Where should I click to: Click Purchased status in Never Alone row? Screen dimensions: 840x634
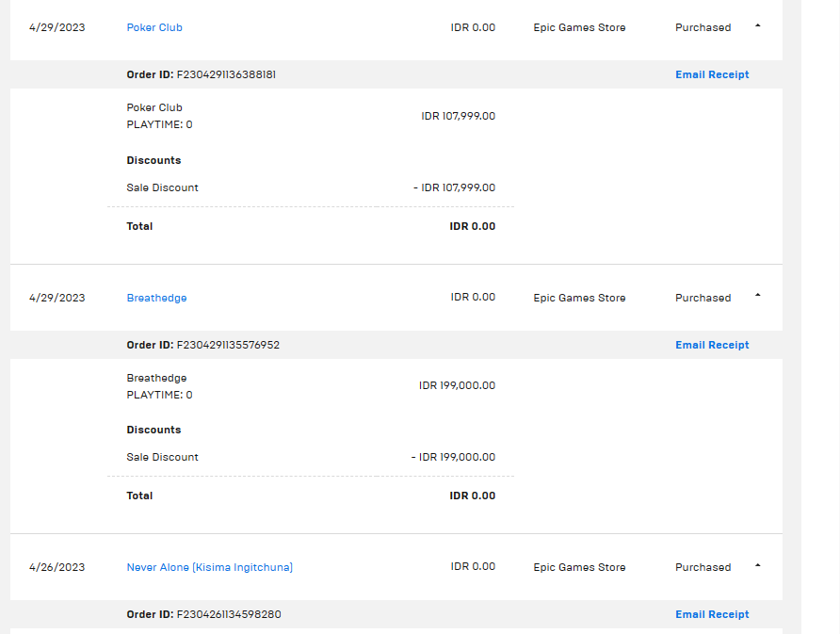[703, 567]
